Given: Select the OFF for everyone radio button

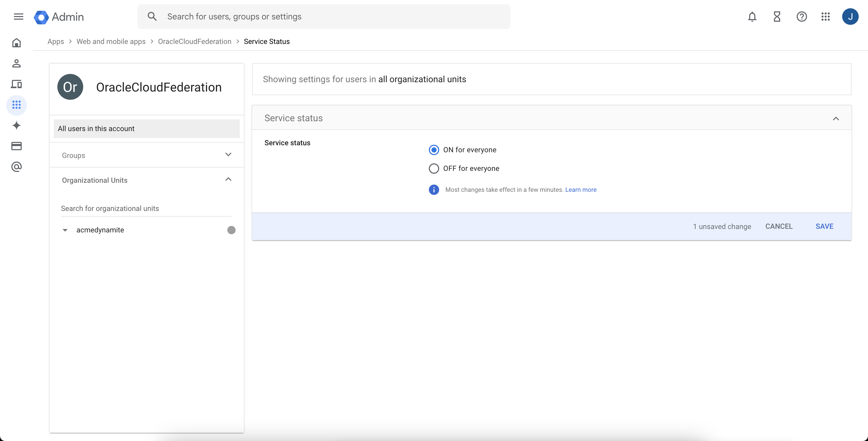Looking at the screenshot, I should [x=434, y=168].
